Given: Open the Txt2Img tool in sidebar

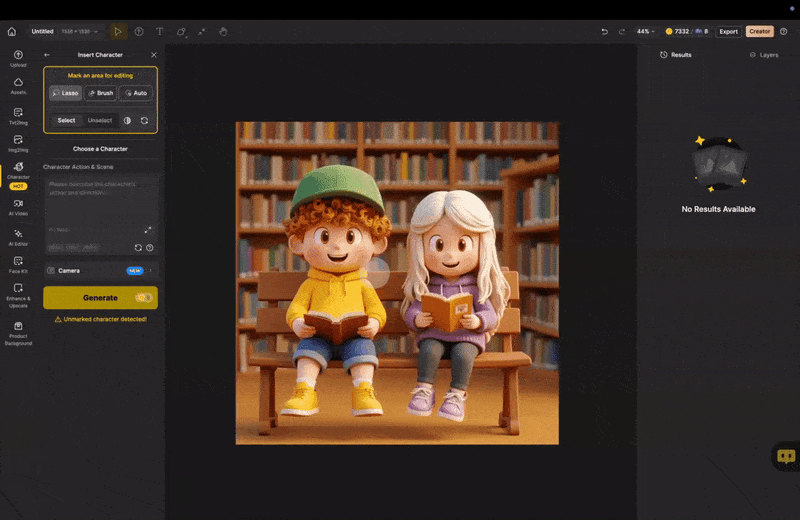Looking at the screenshot, I should click(x=18, y=115).
